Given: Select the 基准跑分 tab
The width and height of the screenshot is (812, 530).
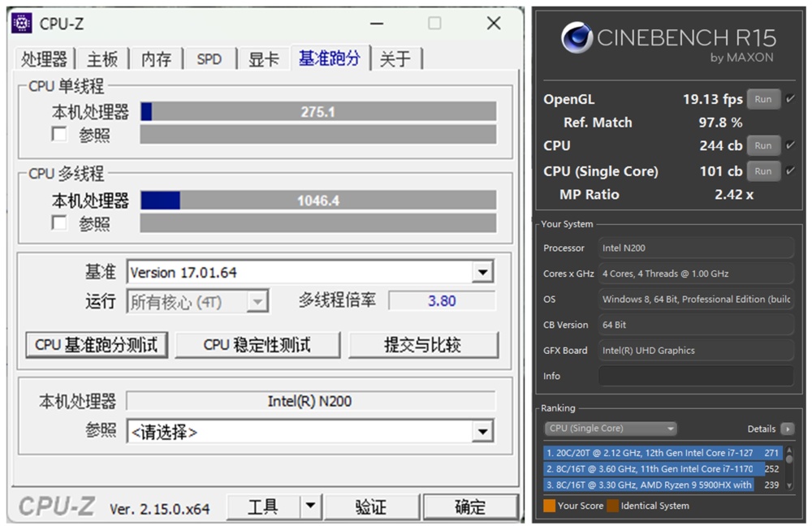Looking at the screenshot, I should click(x=330, y=58).
